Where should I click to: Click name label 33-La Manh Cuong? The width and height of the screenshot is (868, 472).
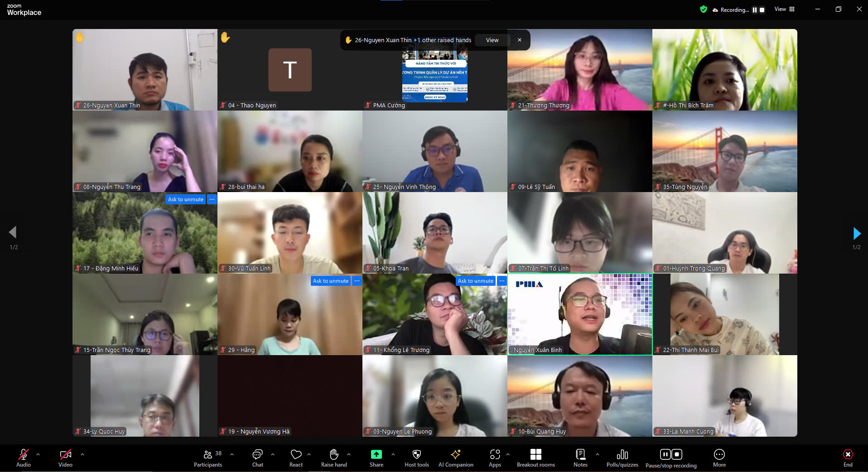(688, 431)
